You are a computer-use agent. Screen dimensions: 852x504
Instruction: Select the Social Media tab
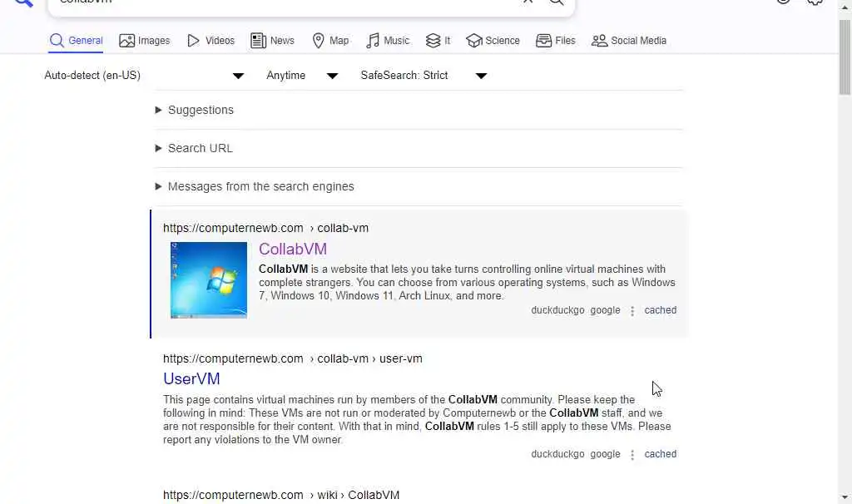pyautogui.click(x=629, y=41)
